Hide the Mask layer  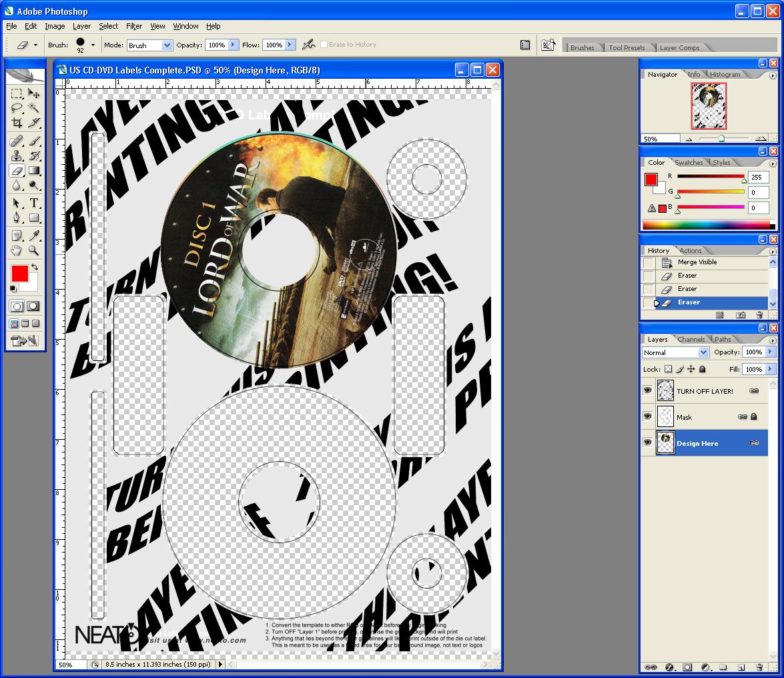[x=647, y=416]
